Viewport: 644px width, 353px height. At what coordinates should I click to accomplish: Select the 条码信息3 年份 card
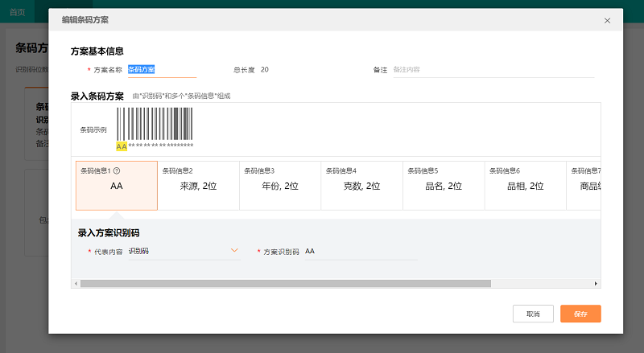[280, 186]
